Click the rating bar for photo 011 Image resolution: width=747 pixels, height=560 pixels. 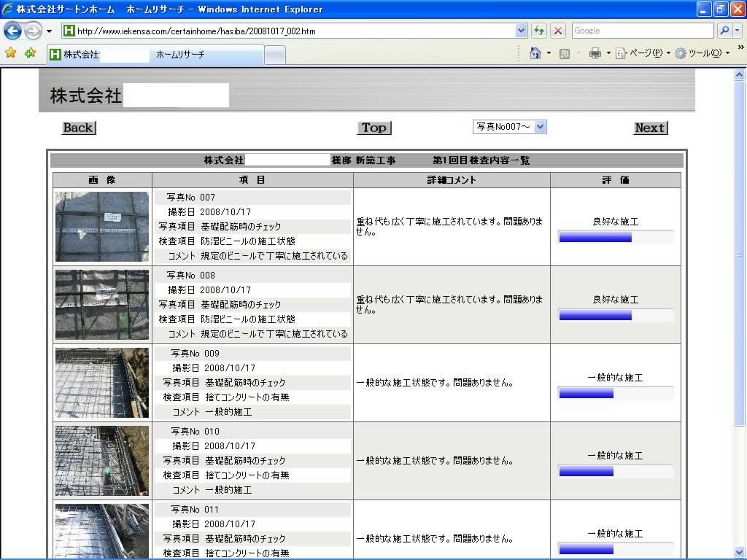coord(616,549)
